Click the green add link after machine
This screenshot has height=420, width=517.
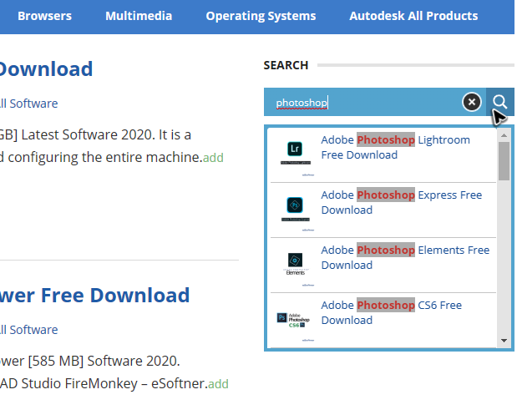(x=213, y=158)
